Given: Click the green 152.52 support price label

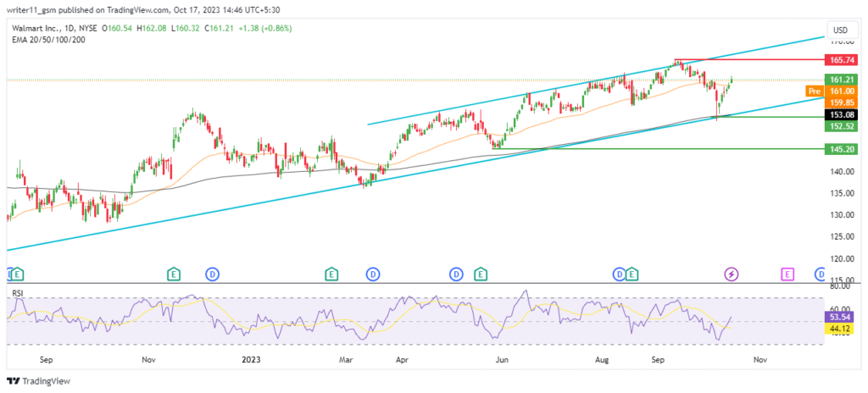Looking at the screenshot, I should tap(840, 126).
